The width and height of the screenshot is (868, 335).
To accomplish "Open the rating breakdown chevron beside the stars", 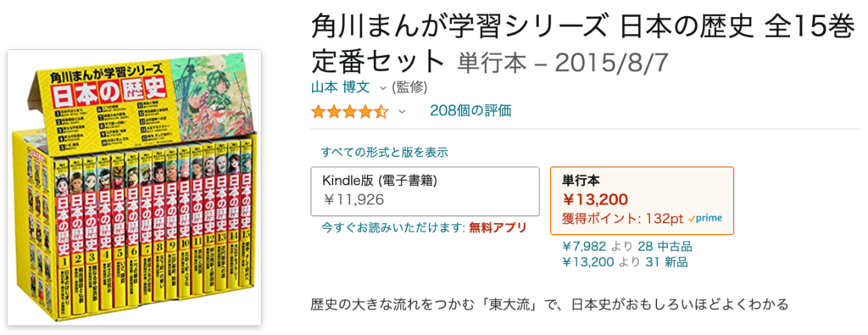I will point(402,111).
